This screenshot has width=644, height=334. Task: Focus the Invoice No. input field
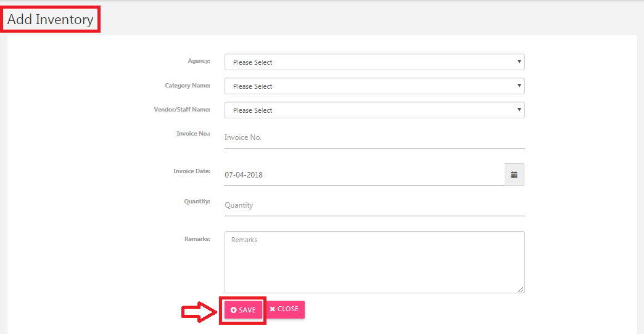(374, 137)
